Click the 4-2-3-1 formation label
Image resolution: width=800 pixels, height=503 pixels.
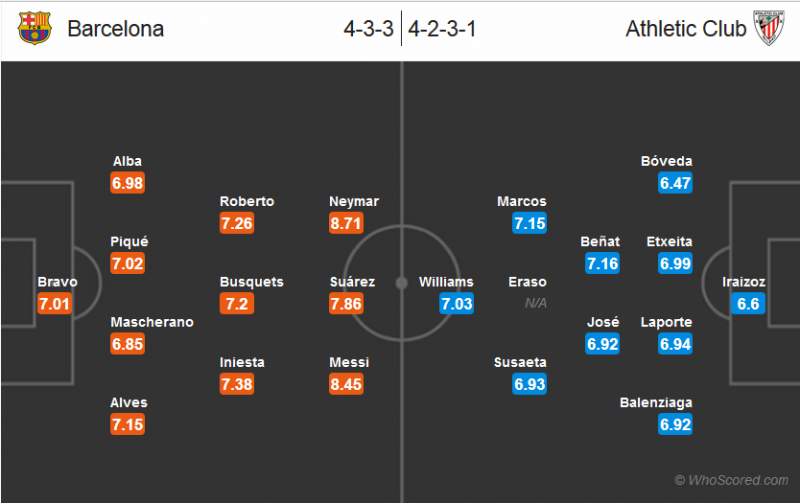pyautogui.click(x=442, y=29)
